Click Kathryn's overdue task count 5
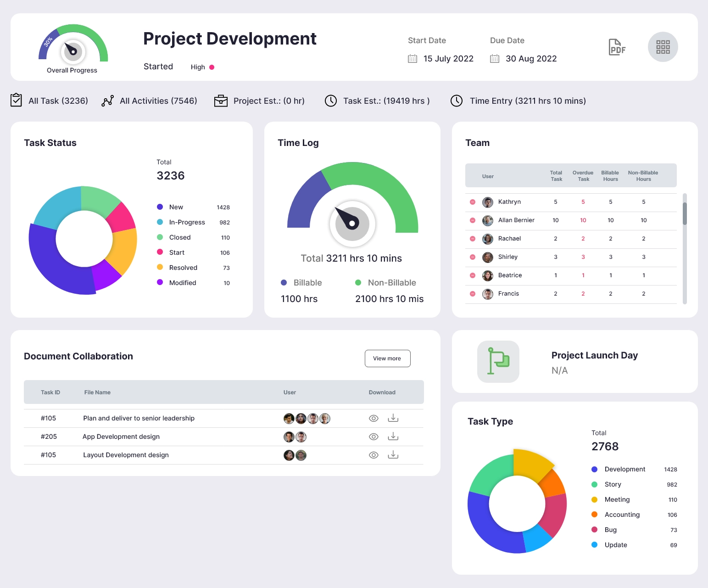The image size is (708, 588). (x=583, y=202)
